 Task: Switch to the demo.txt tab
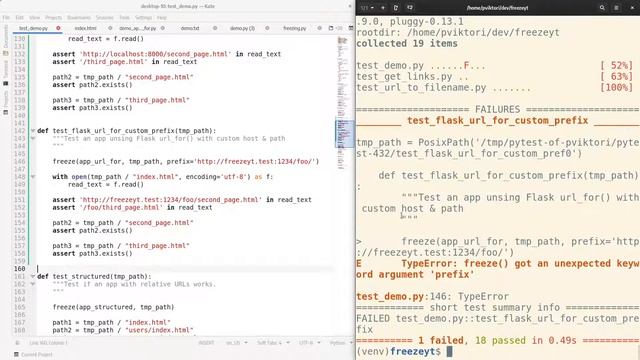point(190,28)
